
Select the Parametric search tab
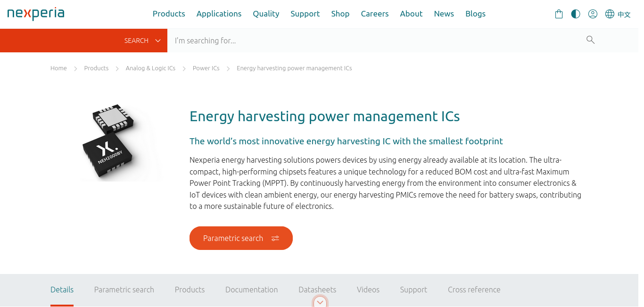[124, 290]
